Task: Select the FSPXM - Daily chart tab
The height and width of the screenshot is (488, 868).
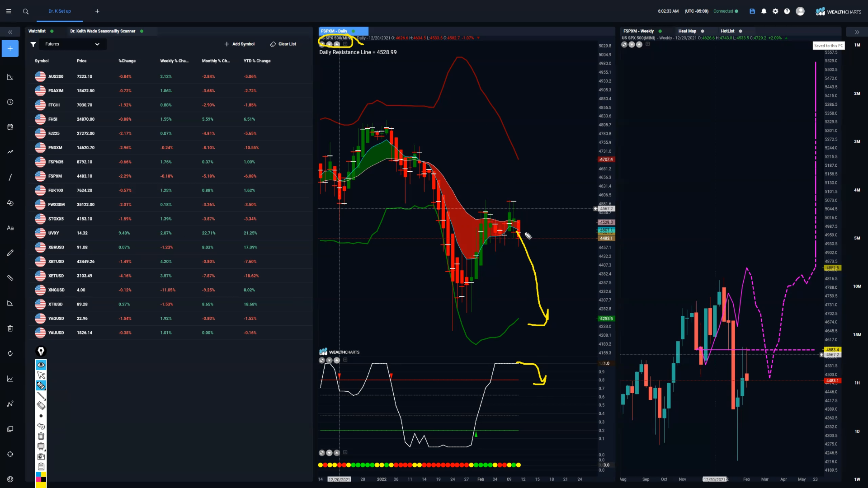Action: [344, 31]
